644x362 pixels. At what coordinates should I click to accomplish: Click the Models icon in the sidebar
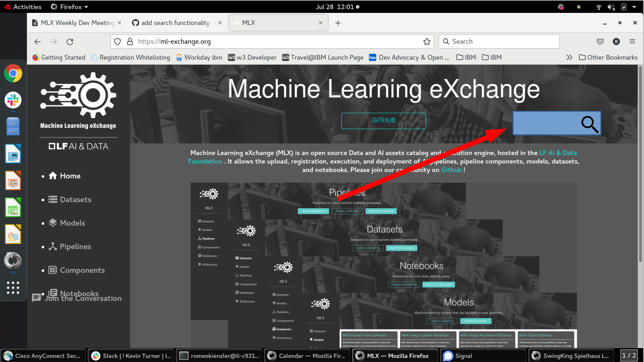point(53,223)
